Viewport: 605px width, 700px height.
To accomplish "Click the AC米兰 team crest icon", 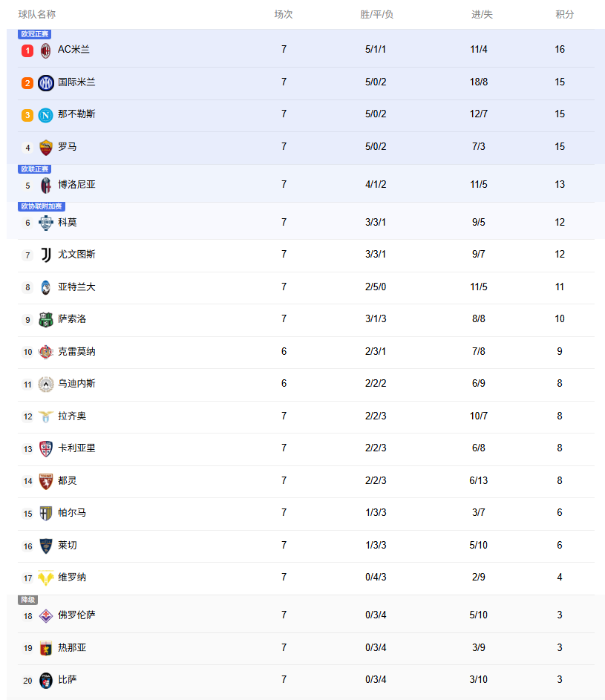I will [46, 50].
